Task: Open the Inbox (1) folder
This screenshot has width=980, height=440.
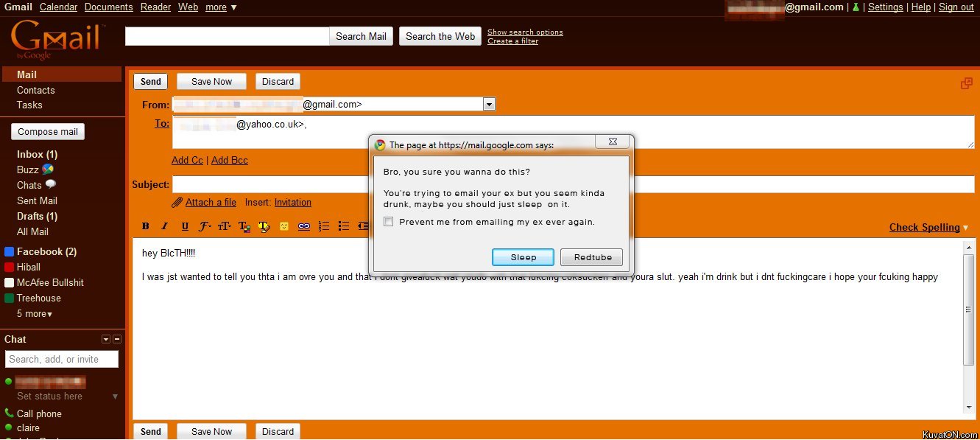Action: [x=37, y=154]
